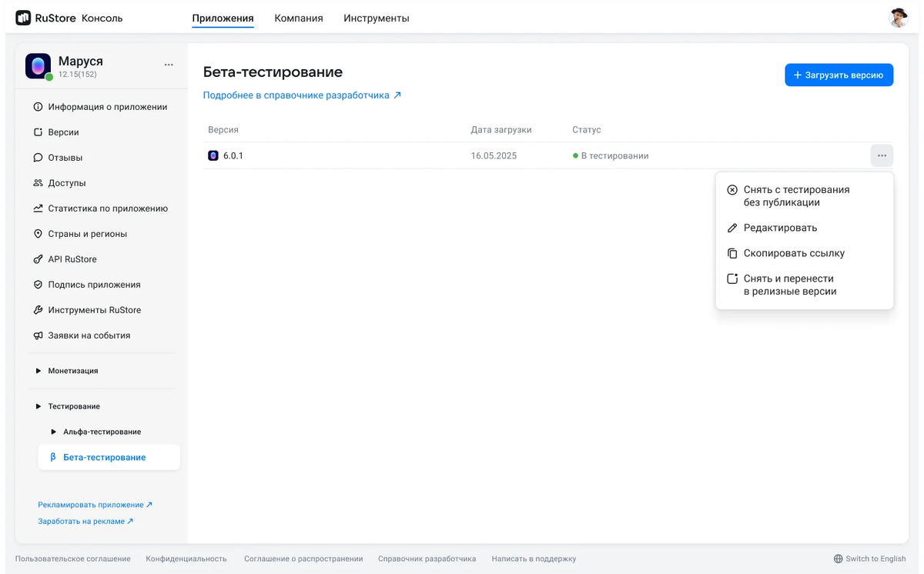Click the version text 12.15(152)
The image size is (924, 574).
pos(78,75)
